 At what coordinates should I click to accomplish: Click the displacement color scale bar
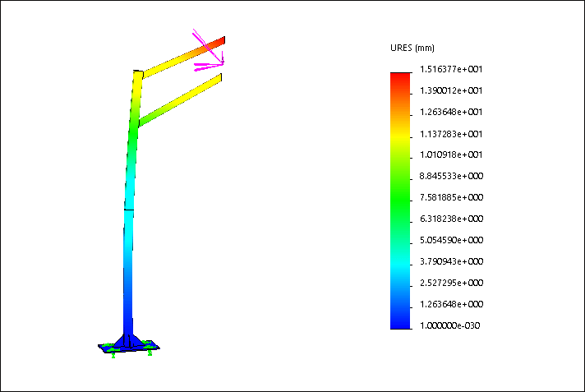click(400, 201)
